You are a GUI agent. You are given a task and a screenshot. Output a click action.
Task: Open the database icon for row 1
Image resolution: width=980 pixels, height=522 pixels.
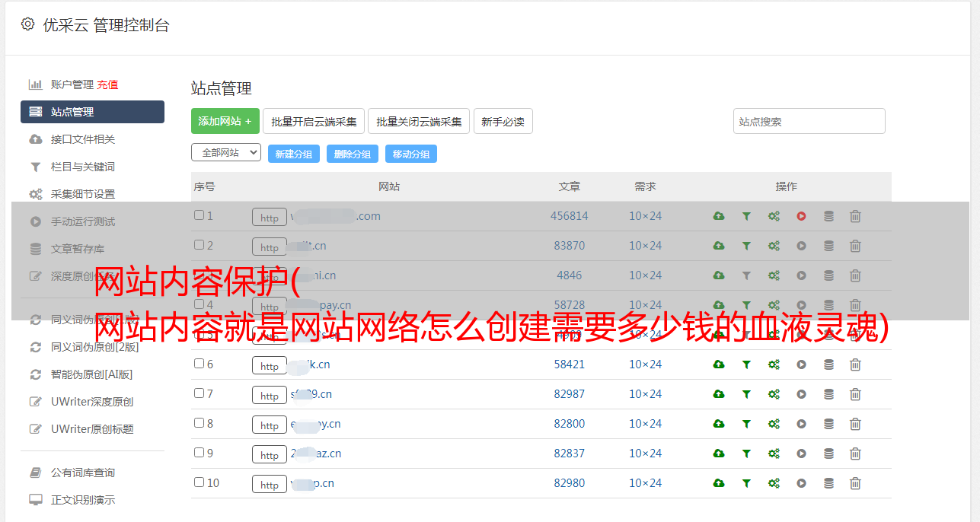coord(828,216)
